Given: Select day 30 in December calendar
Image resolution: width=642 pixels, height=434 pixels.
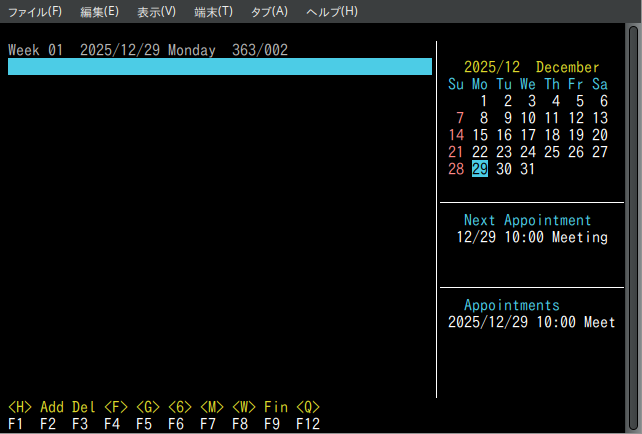Looking at the screenshot, I should coord(504,169).
